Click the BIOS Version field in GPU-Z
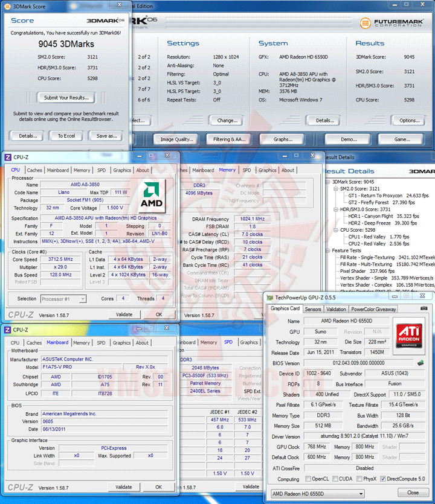 point(359,363)
